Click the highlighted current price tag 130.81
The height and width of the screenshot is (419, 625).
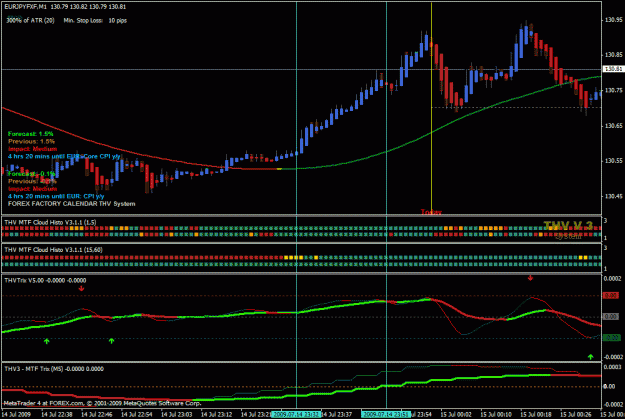613,69
